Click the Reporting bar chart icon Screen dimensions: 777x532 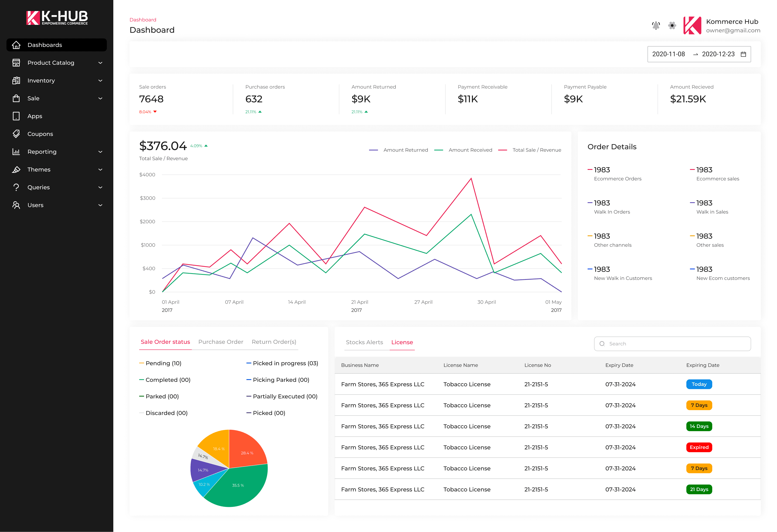click(x=16, y=151)
